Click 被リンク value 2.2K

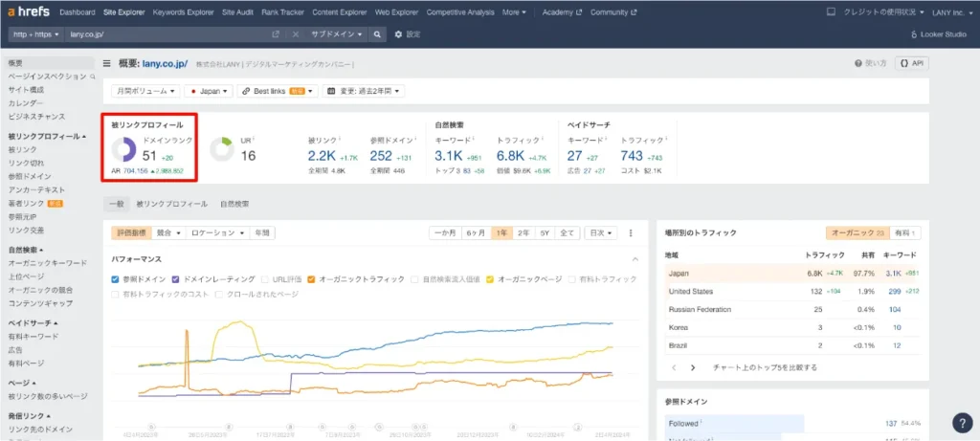click(322, 156)
